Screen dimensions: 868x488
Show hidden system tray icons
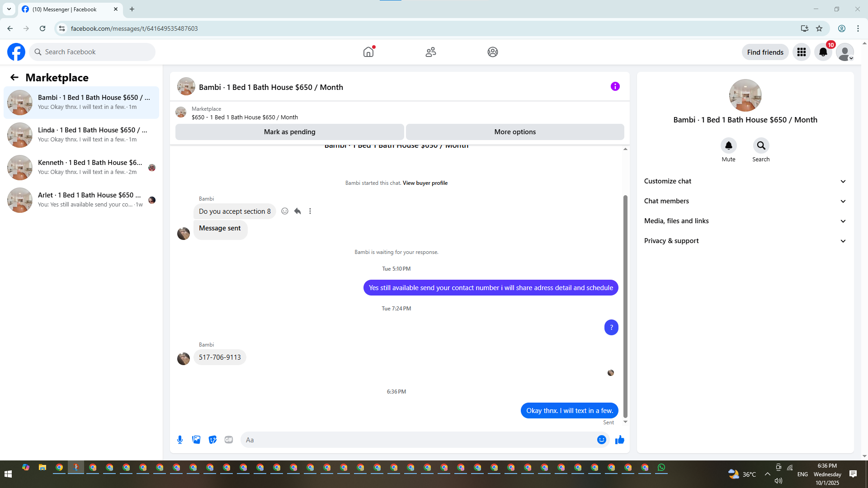pyautogui.click(x=768, y=474)
